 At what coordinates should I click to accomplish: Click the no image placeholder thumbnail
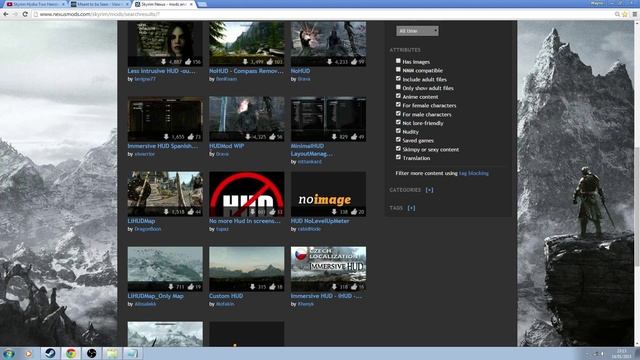(328, 194)
